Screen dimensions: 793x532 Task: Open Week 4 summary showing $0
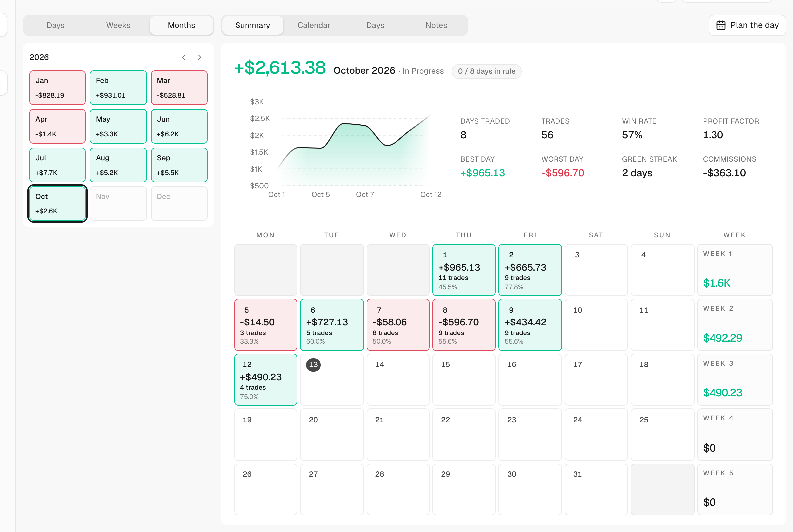coord(735,435)
